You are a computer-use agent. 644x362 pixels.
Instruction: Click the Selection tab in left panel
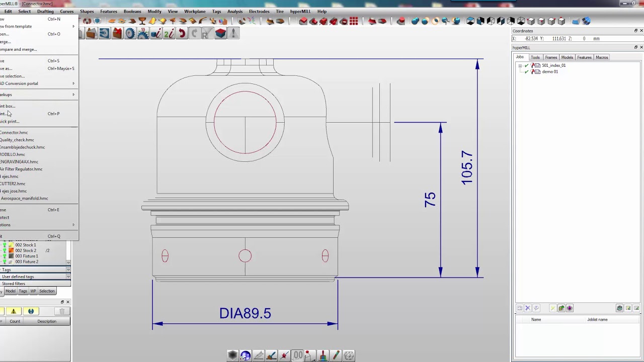47,291
